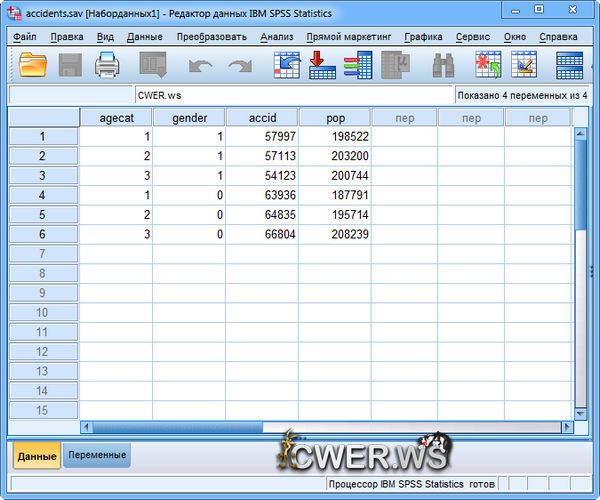
Task: Open the Вид menu
Action: [105, 37]
